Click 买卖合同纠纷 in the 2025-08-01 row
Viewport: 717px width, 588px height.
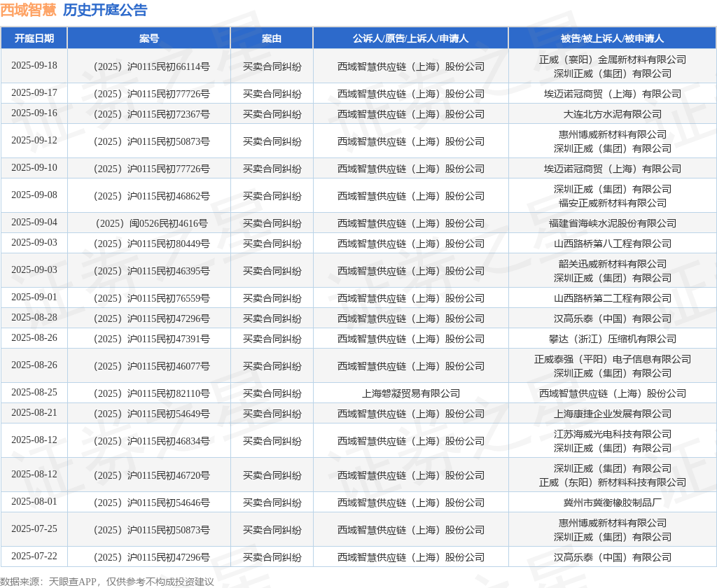point(272,503)
